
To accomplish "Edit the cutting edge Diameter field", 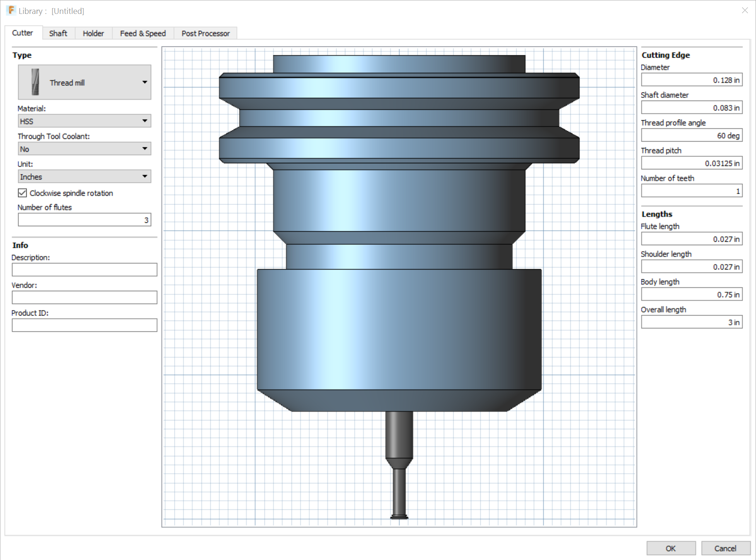I will pyautogui.click(x=692, y=80).
